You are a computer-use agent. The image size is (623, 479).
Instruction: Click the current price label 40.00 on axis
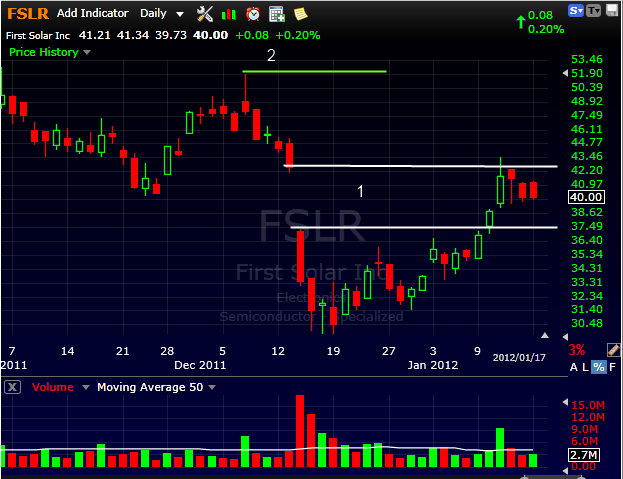point(586,197)
